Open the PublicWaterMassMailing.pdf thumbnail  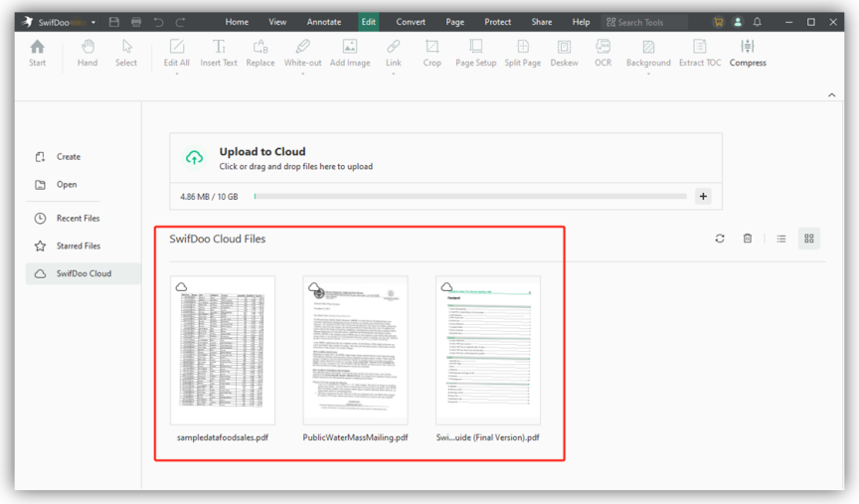point(355,350)
